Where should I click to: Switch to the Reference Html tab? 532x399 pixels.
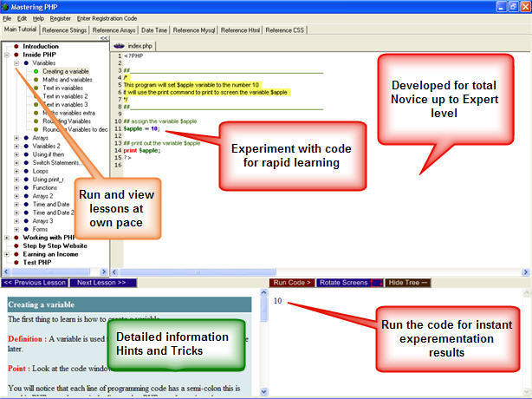pos(240,30)
